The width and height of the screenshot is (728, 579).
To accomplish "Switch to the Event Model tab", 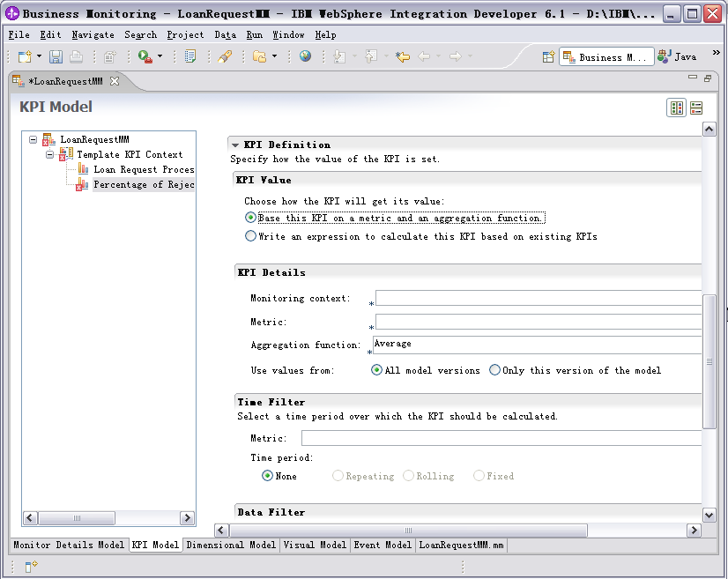I will pos(383,546).
